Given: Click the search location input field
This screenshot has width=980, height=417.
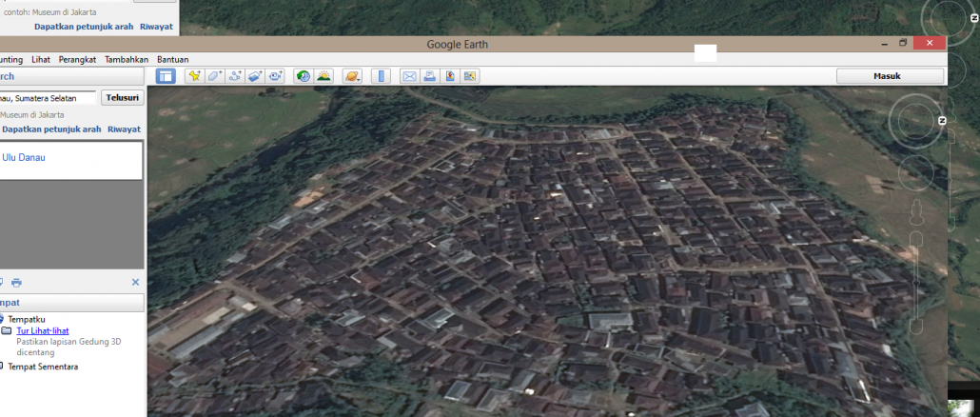Looking at the screenshot, I should click(x=48, y=97).
